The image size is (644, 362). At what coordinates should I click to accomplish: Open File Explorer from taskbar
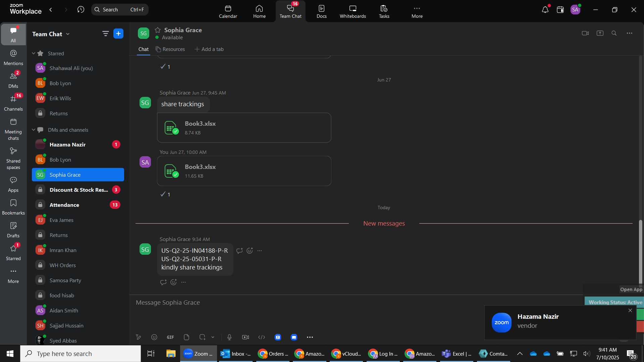(171, 354)
